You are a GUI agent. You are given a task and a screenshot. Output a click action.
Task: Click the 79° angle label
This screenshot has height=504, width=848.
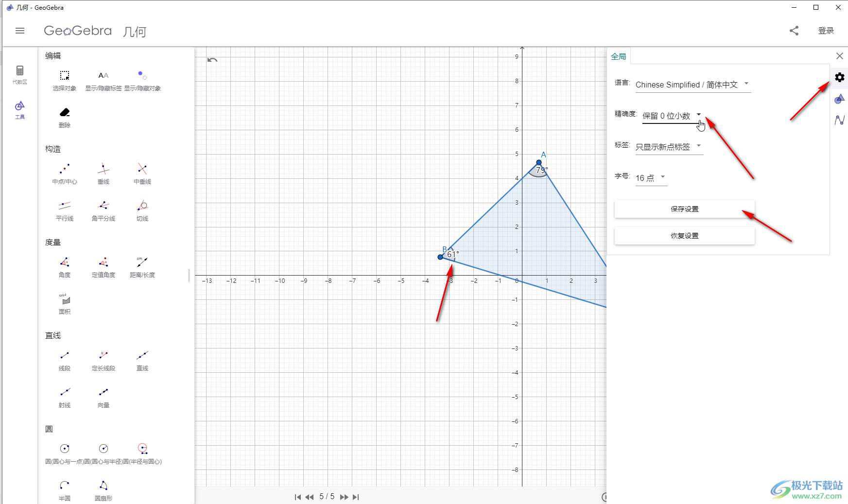[542, 170]
